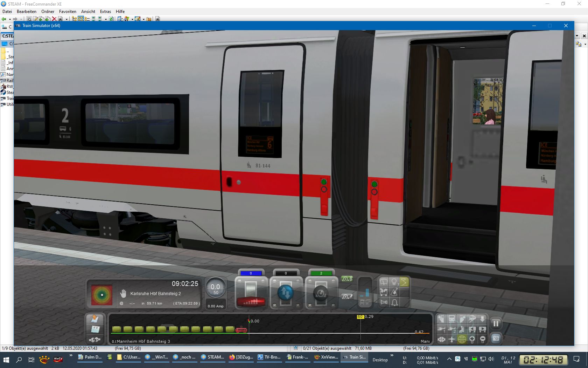Click the grey loco brake button

347,297
